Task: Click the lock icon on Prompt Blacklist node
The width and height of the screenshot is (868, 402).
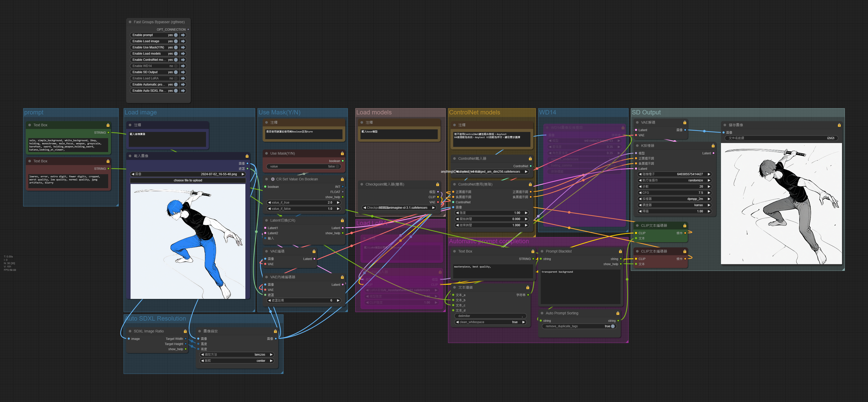Action: click(x=620, y=251)
